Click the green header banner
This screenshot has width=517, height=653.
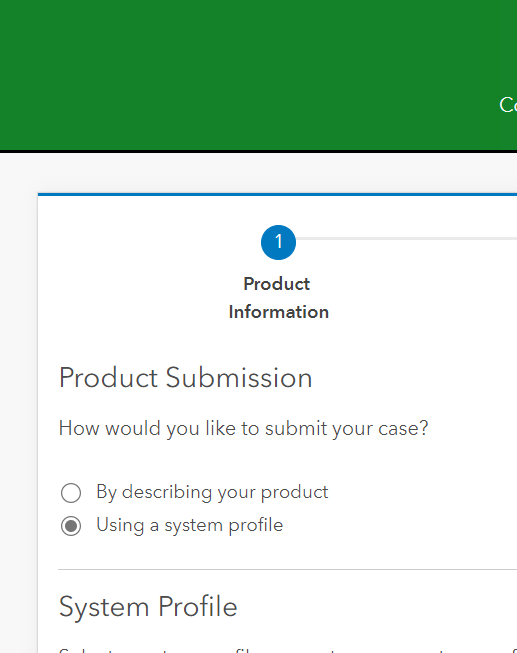[x=258, y=75]
